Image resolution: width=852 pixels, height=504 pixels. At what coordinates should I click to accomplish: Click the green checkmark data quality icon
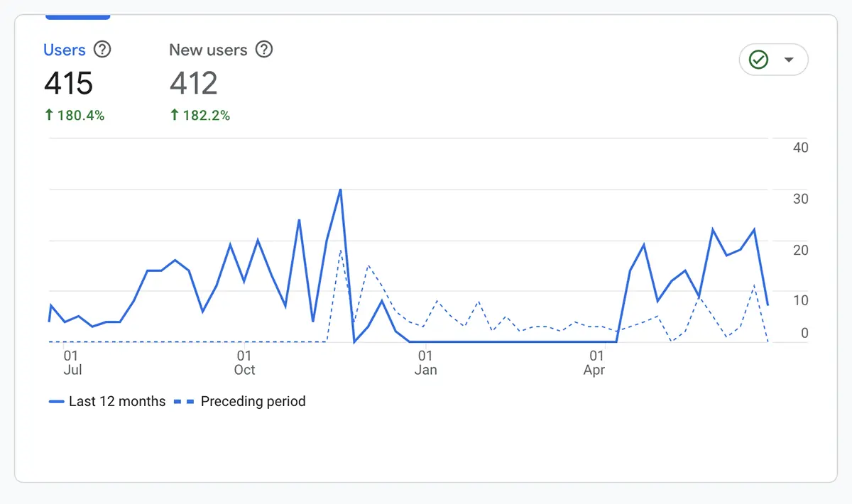(759, 60)
